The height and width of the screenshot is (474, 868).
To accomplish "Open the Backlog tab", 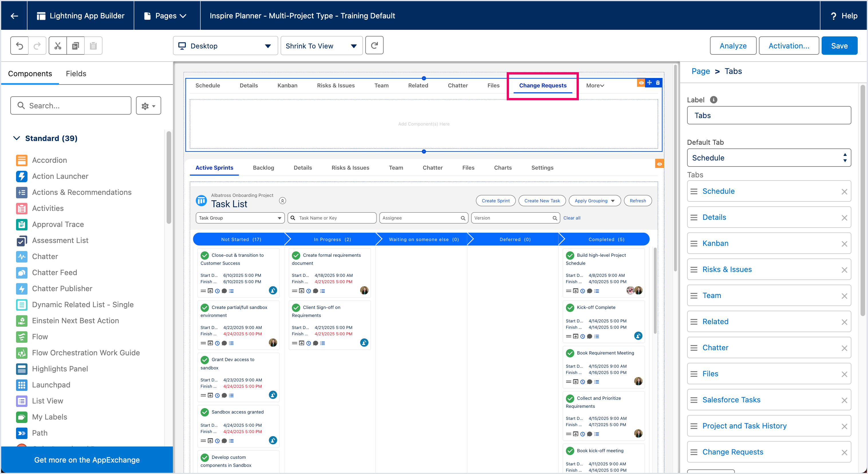I will point(263,168).
